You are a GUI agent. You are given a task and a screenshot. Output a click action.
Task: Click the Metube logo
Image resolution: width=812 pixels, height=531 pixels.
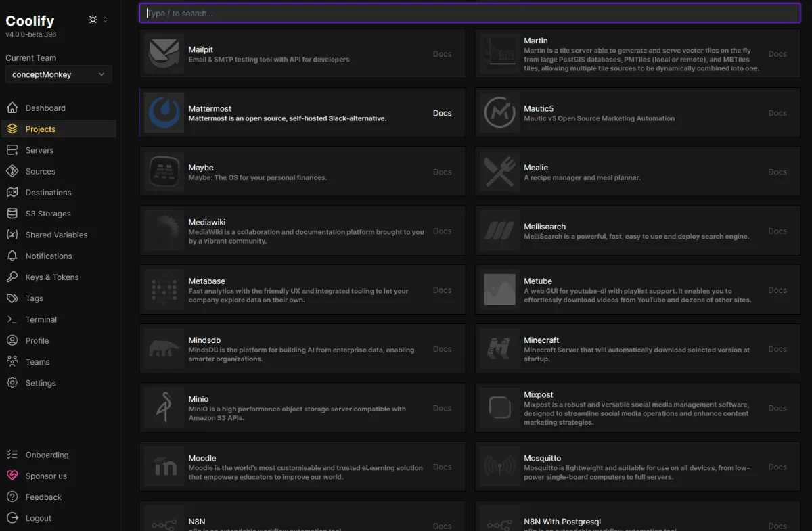(x=499, y=290)
